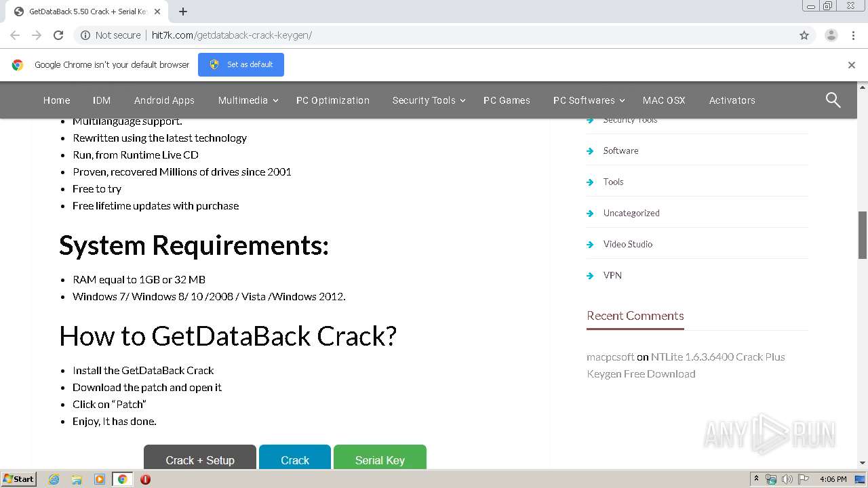Dismiss the default browser infobar

coord(852,65)
